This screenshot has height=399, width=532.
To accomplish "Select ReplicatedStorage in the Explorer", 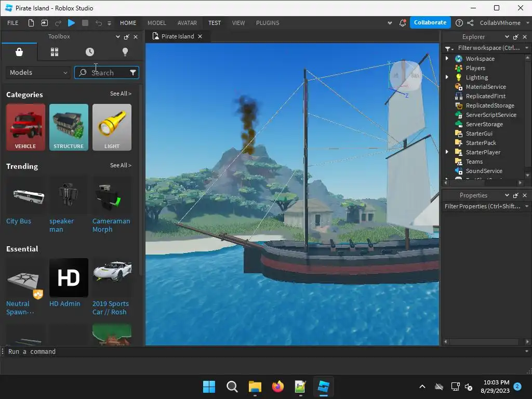I will (x=489, y=105).
